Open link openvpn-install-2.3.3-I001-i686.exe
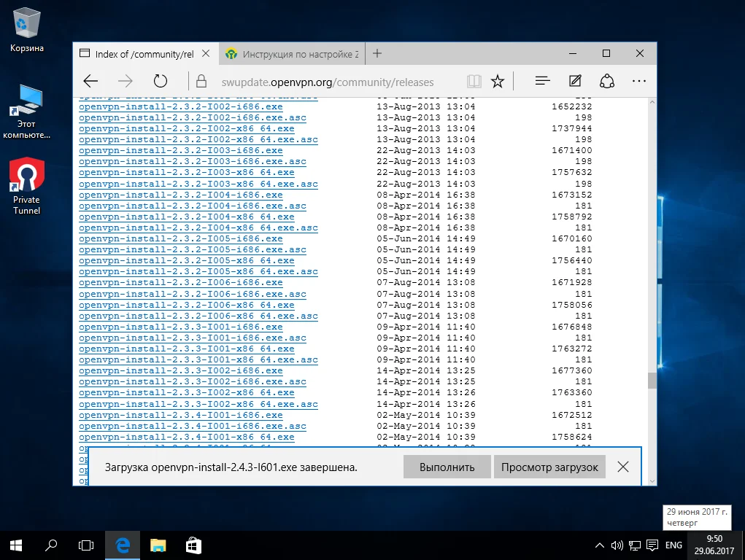Screen dimensions: 745x560 tap(180, 327)
